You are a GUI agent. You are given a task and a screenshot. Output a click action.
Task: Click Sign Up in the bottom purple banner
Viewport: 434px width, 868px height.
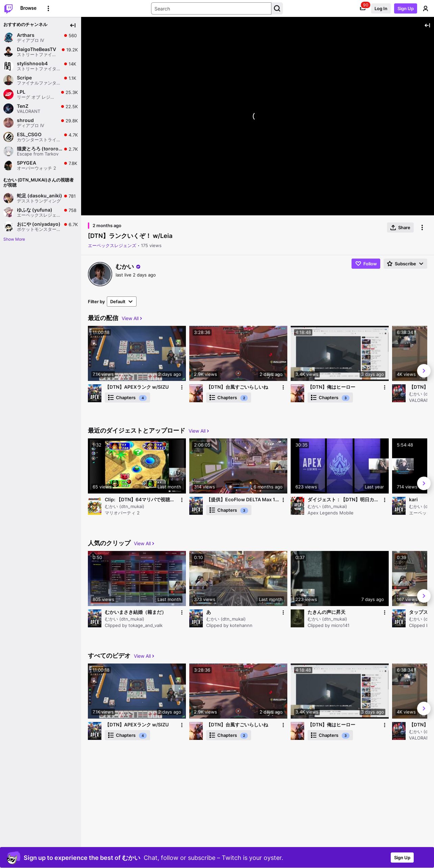tap(402, 858)
